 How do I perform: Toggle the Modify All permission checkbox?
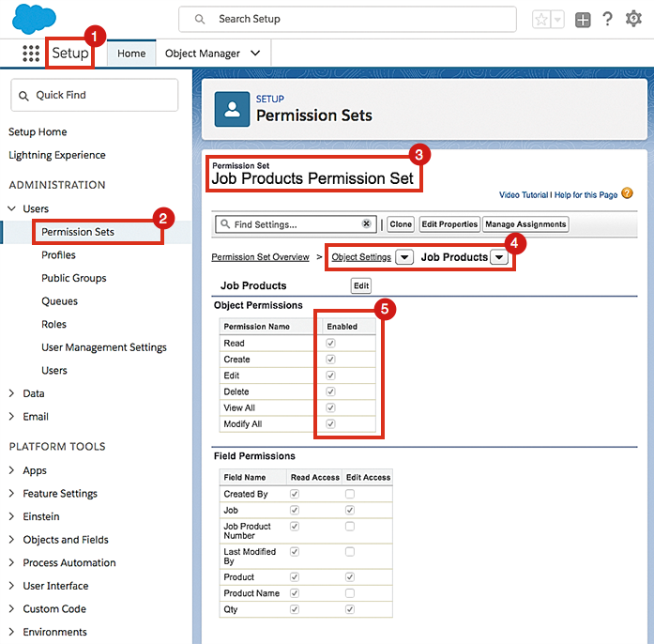click(331, 424)
